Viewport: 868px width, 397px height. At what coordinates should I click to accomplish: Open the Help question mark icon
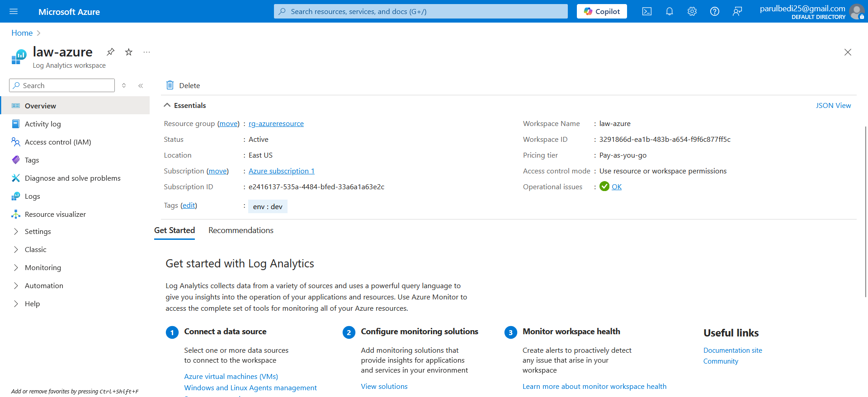(x=715, y=11)
